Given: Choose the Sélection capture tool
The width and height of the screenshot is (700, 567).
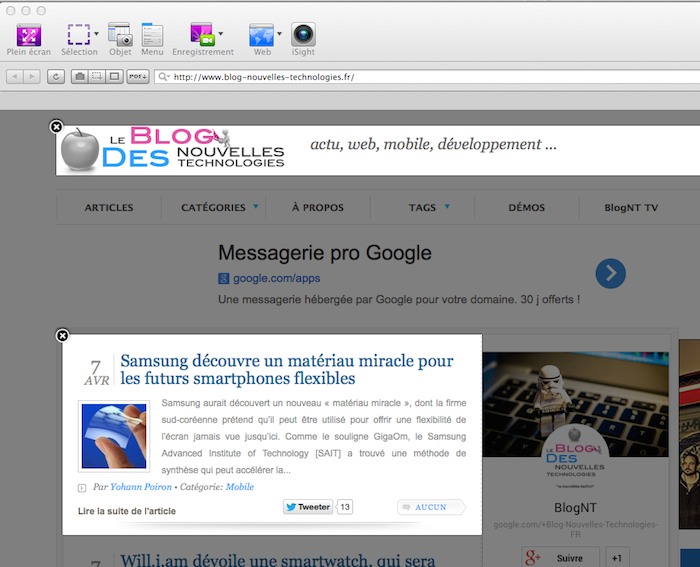Looking at the screenshot, I should pos(78,34).
